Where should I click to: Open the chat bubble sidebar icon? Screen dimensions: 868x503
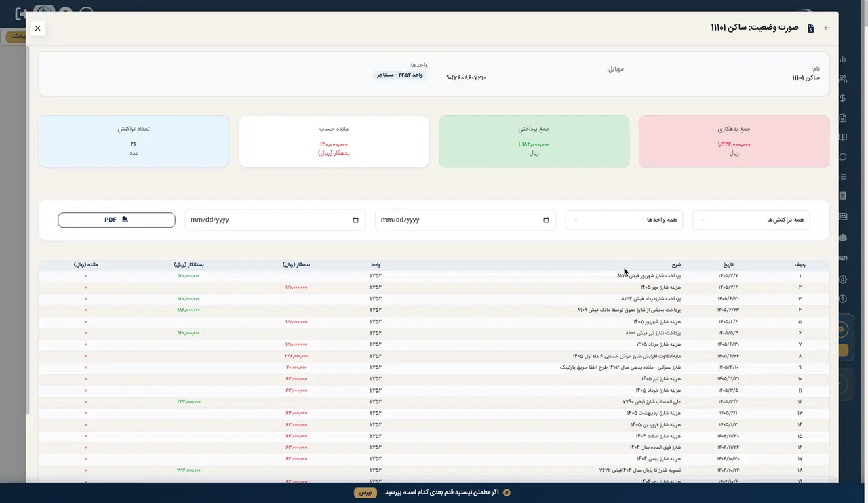tap(843, 157)
